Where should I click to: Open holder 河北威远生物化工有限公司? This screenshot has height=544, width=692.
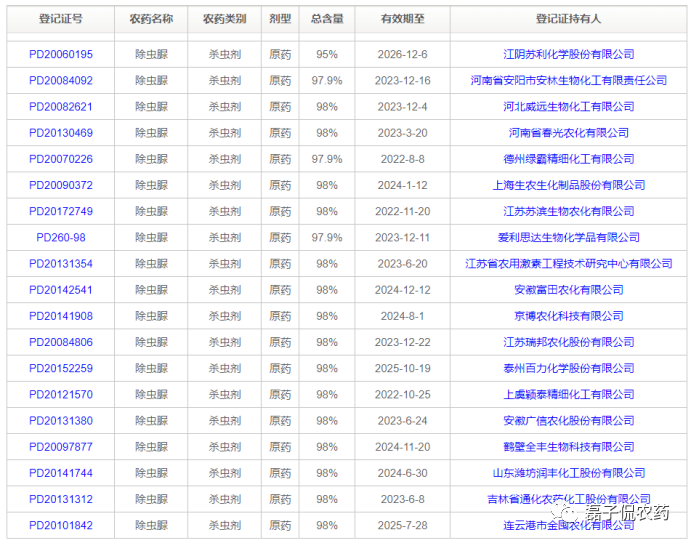coord(568,107)
